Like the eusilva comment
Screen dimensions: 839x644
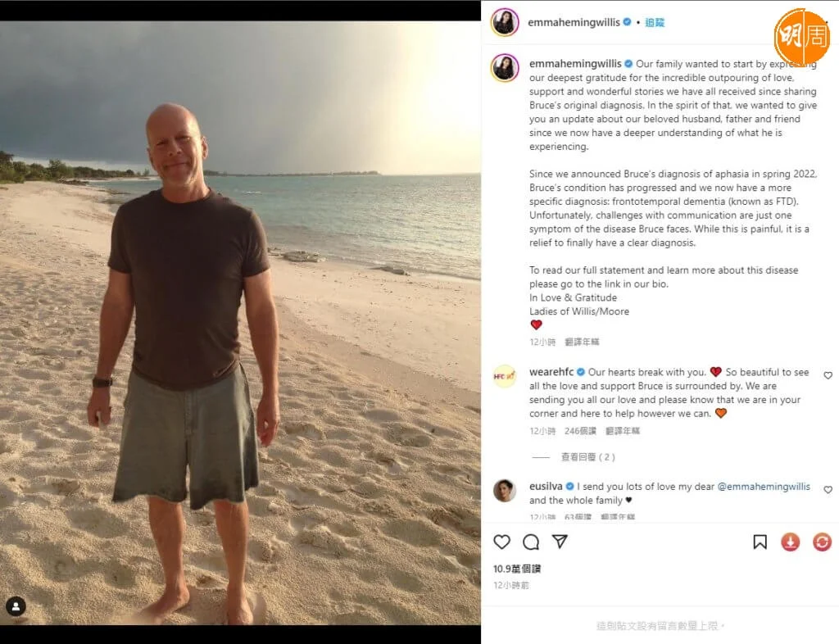coord(828,489)
